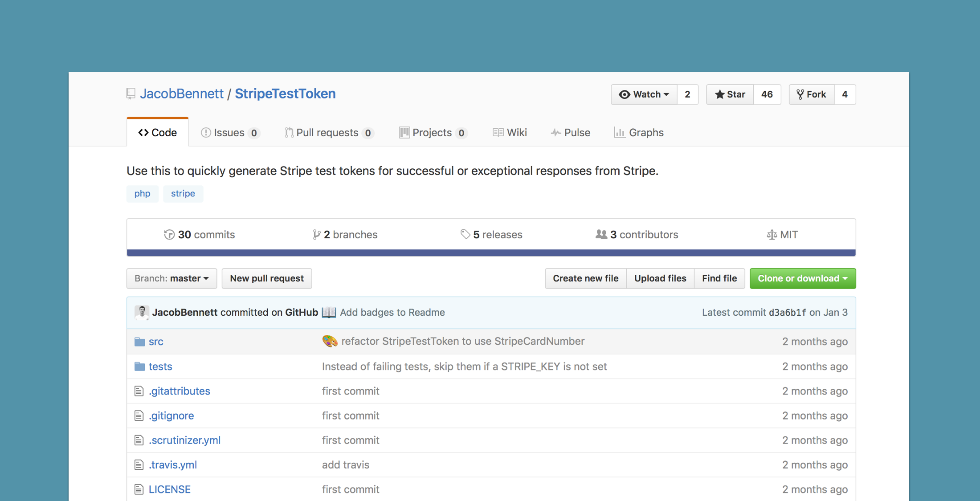
Task: Expand the Clone or download menu
Action: tap(803, 278)
